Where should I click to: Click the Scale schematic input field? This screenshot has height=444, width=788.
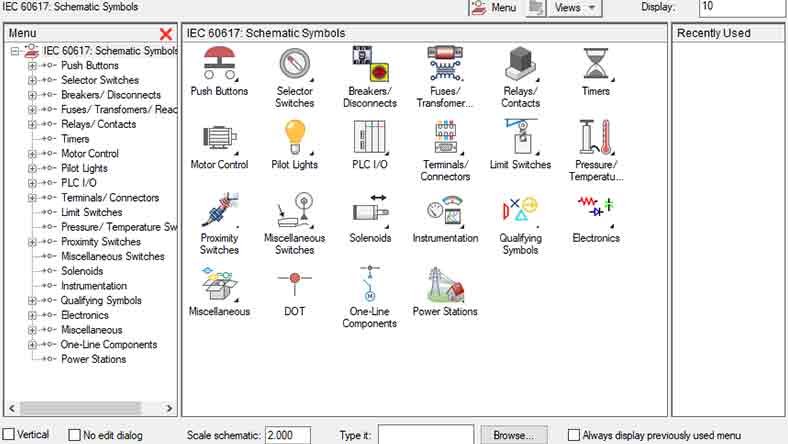(288, 435)
